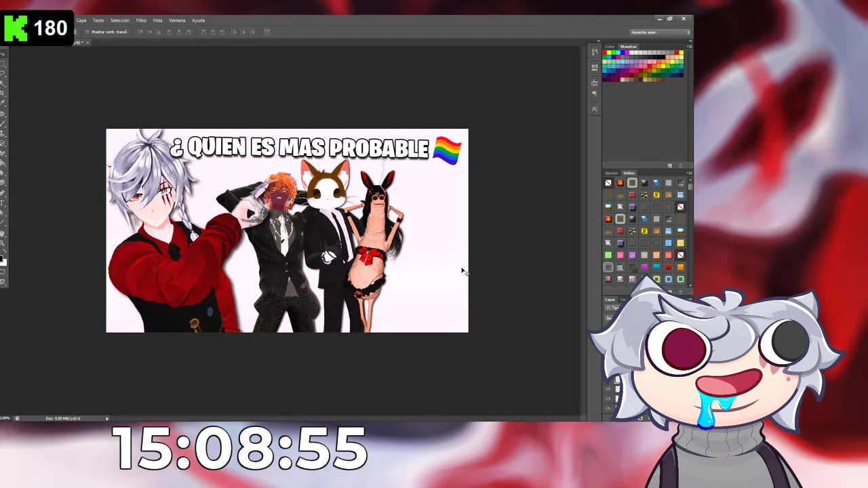
Task: Open status bar document info arrow
Action: pyautogui.click(x=106, y=418)
